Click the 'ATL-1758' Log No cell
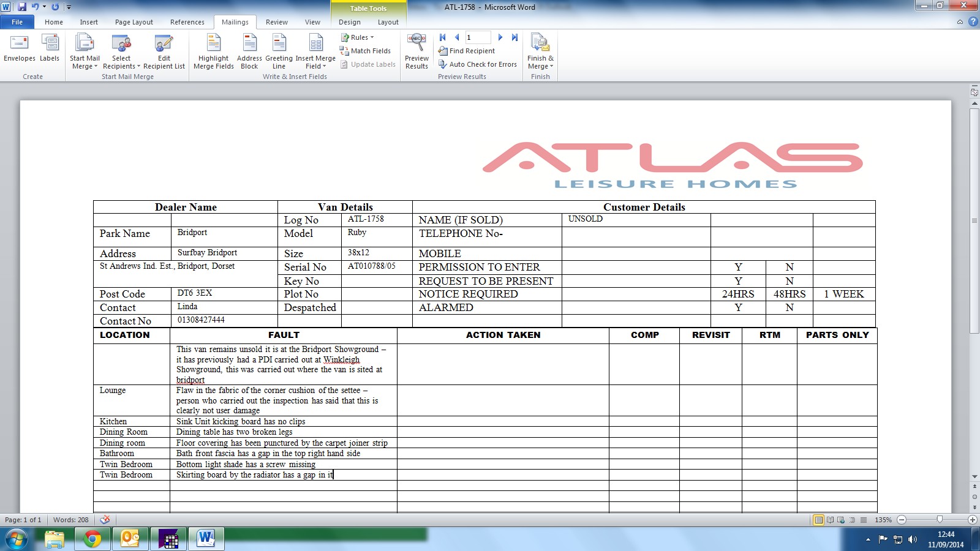Viewport: 980px width, 551px height. coord(376,220)
